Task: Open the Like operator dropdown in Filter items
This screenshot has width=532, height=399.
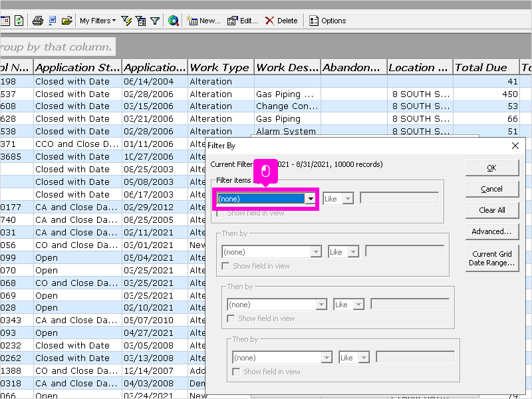Action: [x=348, y=199]
